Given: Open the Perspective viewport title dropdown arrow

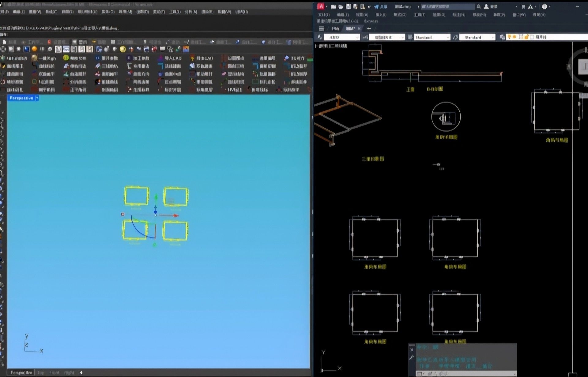Looking at the screenshot, I should [x=37, y=98].
